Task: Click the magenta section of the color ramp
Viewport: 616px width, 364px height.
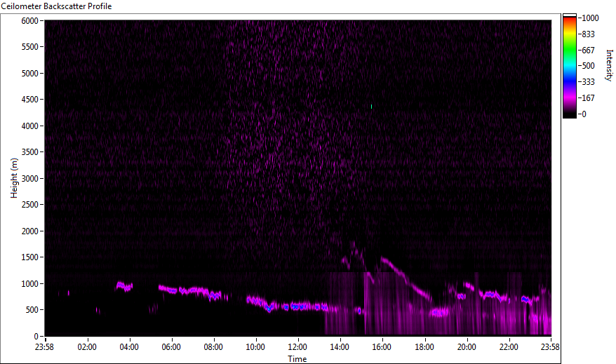Action: coord(570,98)
